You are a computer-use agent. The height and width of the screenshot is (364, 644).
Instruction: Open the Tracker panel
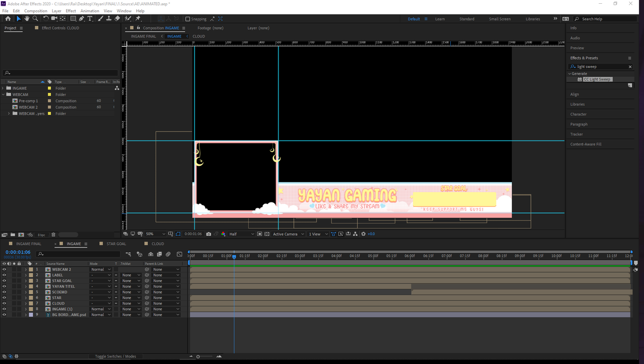(x=576, y=134)
